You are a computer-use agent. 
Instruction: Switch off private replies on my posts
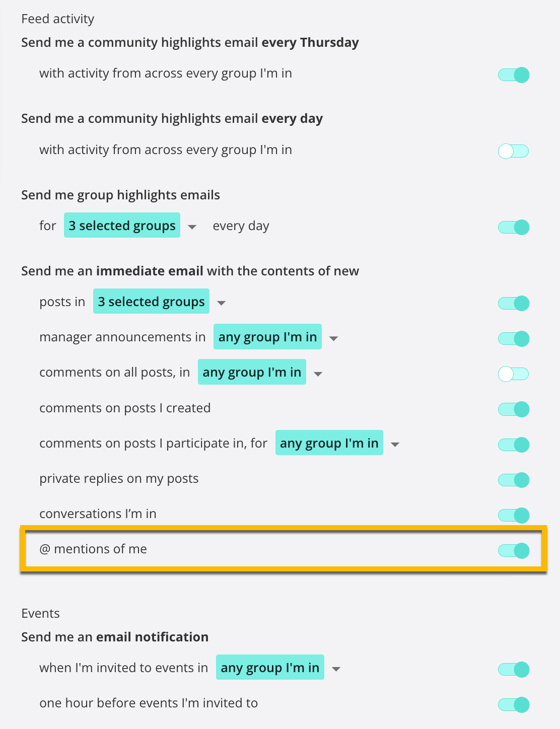click(x=513, y=480)
